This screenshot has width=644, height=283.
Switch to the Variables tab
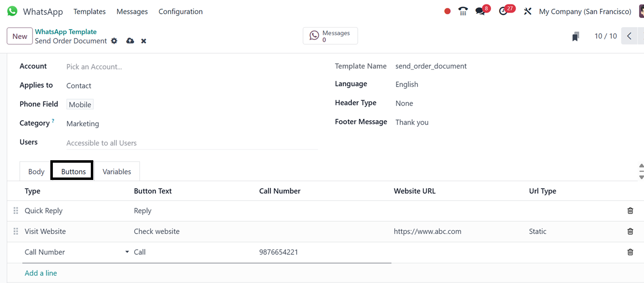(x=117, y=172)
